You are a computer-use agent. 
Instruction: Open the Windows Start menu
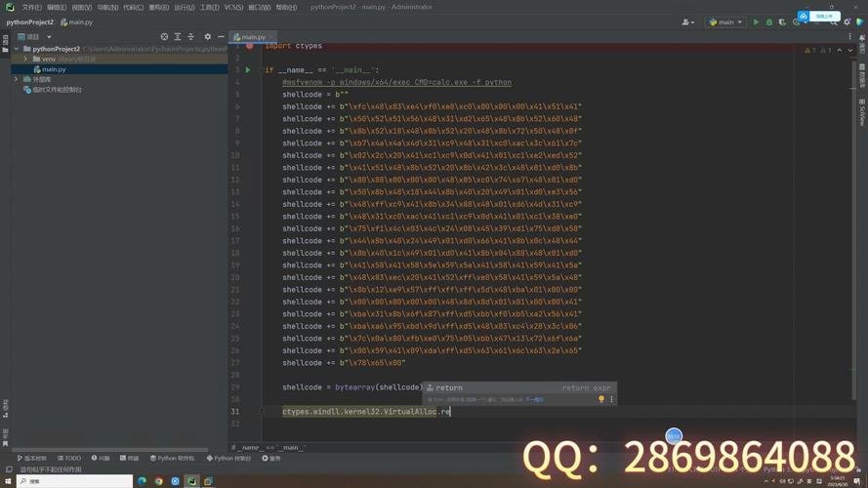point(8,481)
